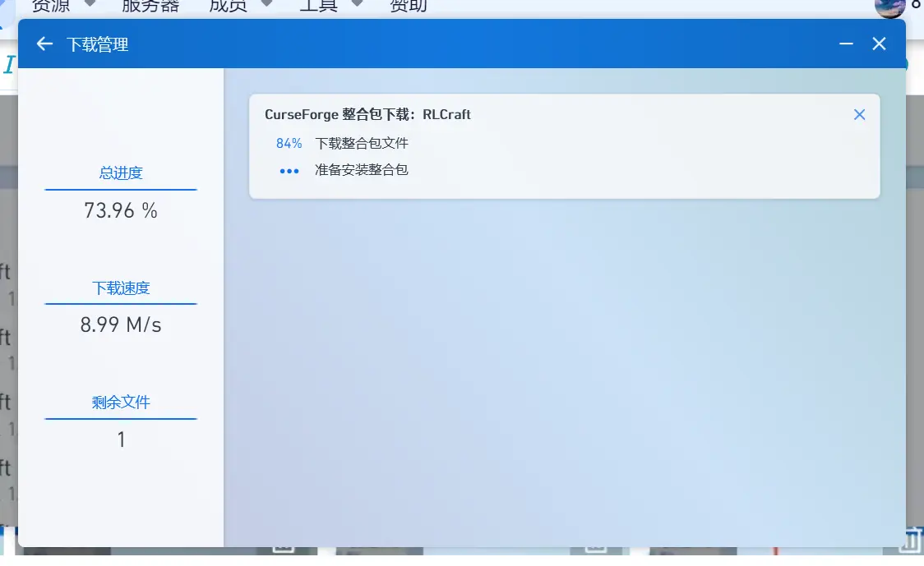The width and height of the screenshot is (924, 566).
Task: Click the 下载整合包文件 status text
Action: click(361, 142)
